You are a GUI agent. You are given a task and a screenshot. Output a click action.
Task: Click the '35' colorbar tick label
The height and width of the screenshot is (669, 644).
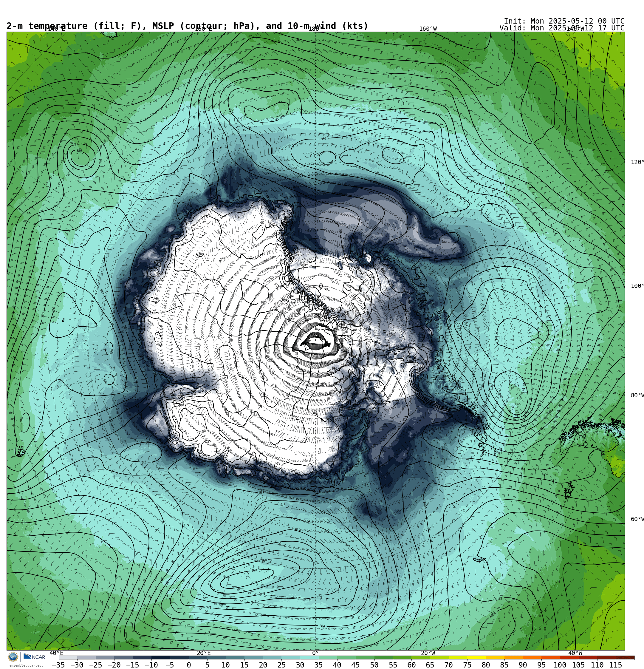tap(319, 665)
